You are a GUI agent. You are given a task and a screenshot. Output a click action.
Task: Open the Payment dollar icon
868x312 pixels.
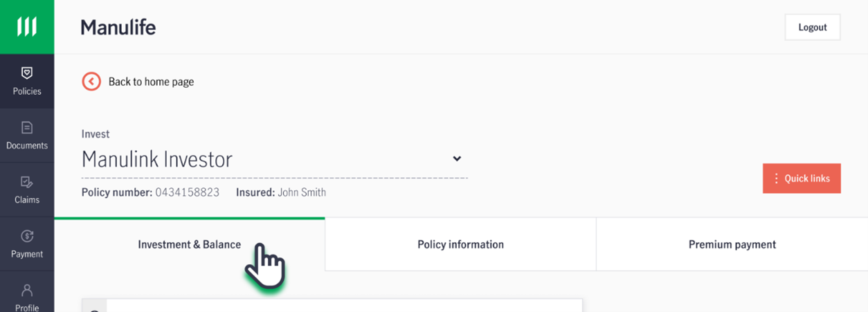click(x=27, y=236)
